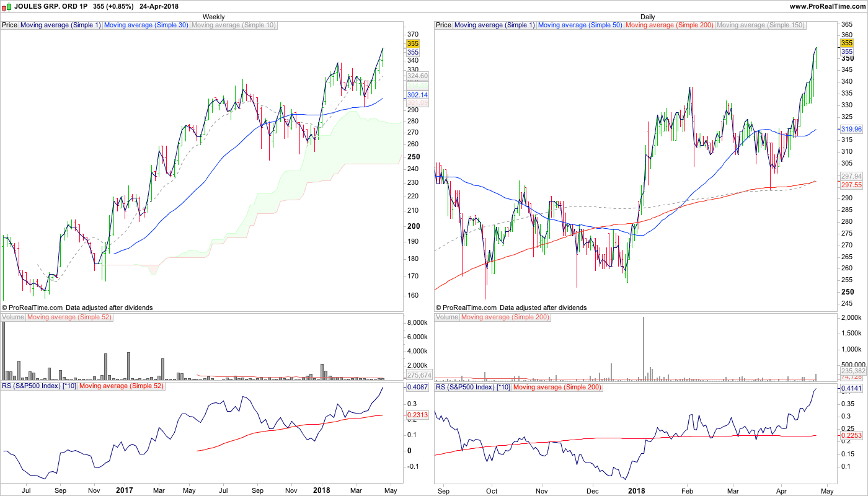Click the grey 297.94 value on Daily axis

click(x=851, y=176)
